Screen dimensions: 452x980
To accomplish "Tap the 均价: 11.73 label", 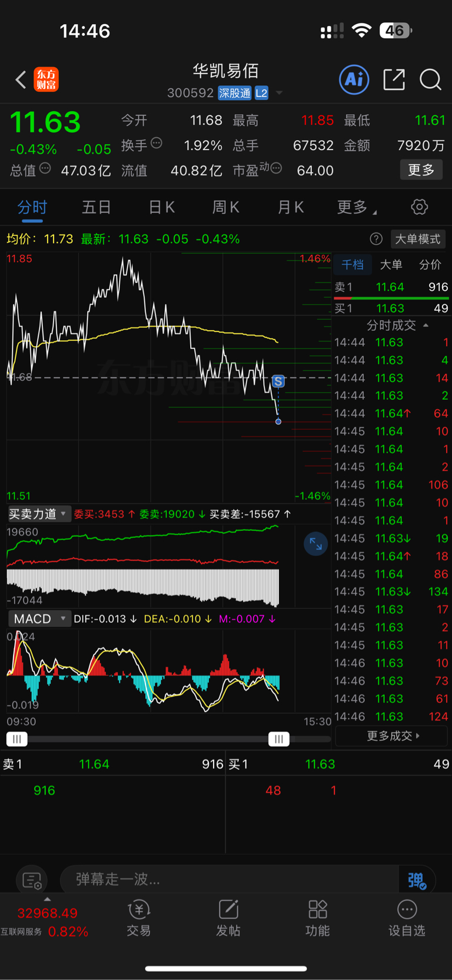I will 39,239.
